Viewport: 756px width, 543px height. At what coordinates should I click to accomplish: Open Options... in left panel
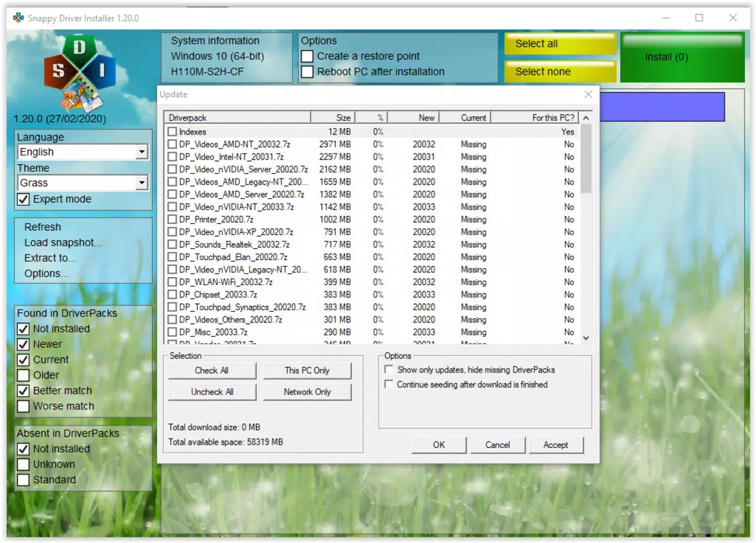pyautogui.click(x=46, y=273)
